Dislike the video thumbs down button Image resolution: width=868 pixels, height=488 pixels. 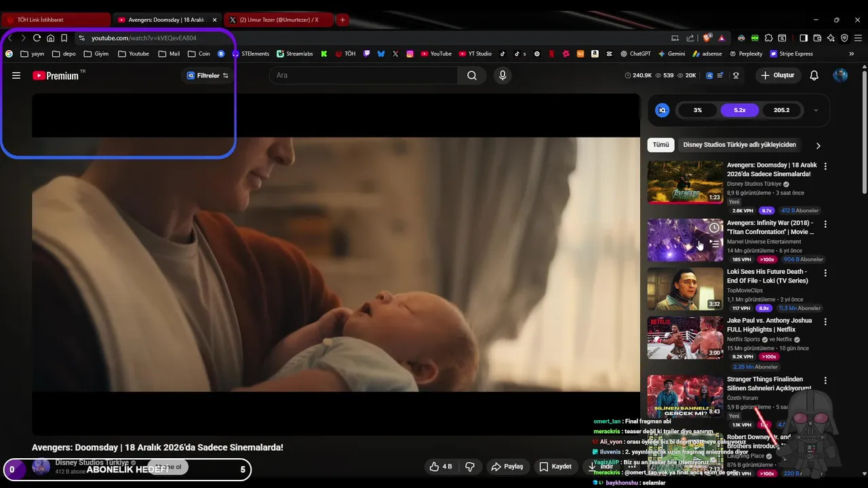click(x=469, y=466)
